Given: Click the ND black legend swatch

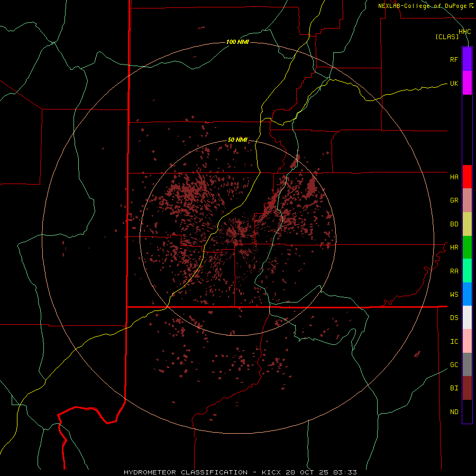Looking at the screenshot, I should 467,411.
